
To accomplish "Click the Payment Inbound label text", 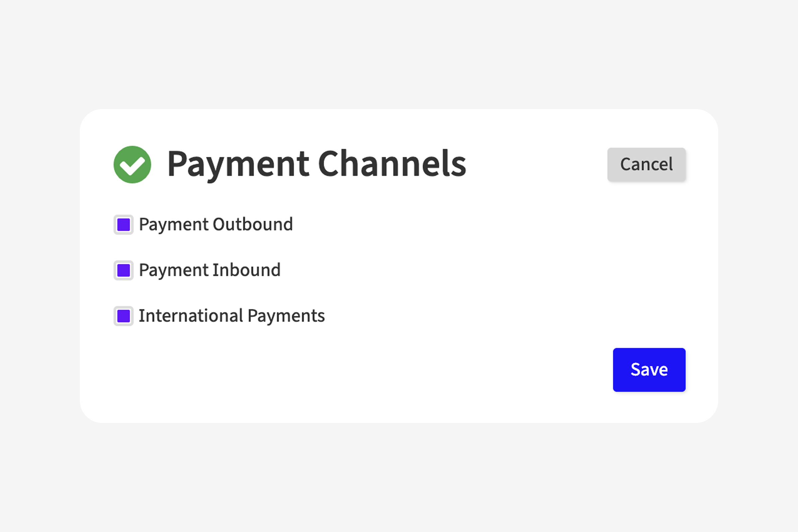I will [210, 270].
